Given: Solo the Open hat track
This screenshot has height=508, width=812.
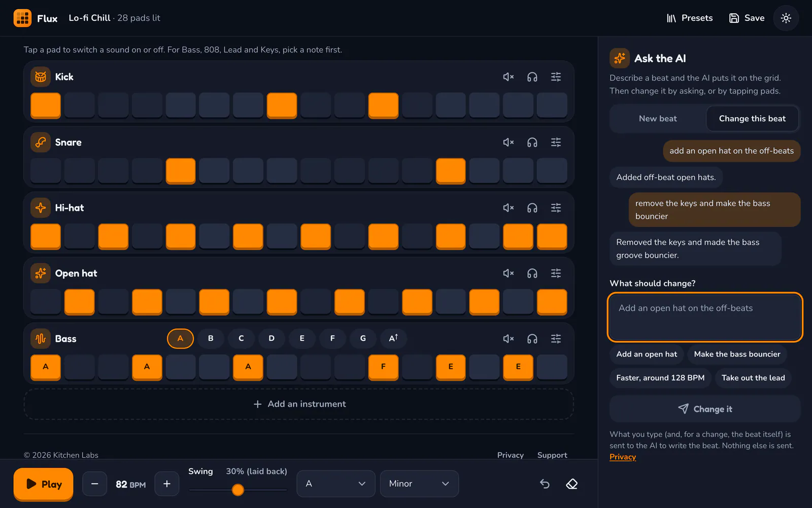Looking at the screenshot, I should coord(532,273).
